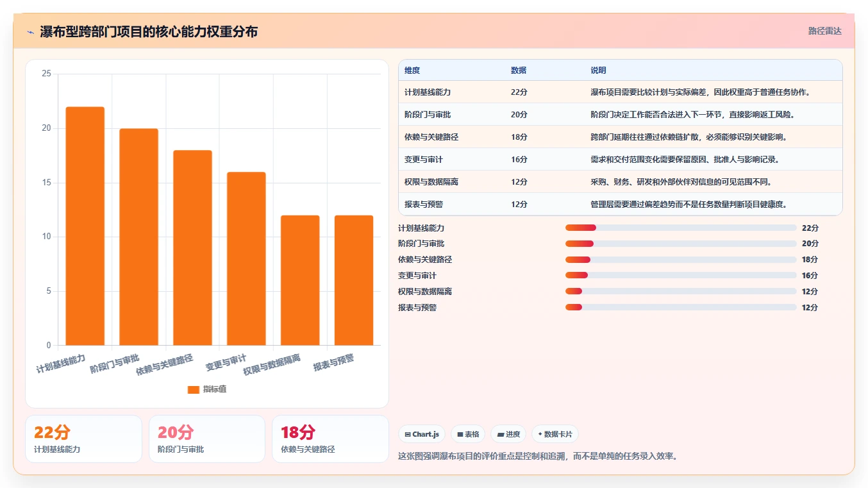Click the 维度 column header
This screenshot has height=488, width=868.
412,71
